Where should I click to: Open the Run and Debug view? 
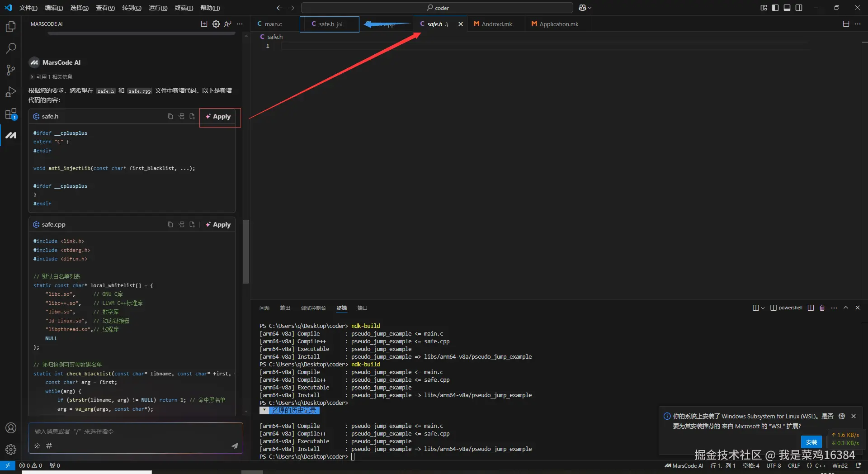click(x=11, y=92)
